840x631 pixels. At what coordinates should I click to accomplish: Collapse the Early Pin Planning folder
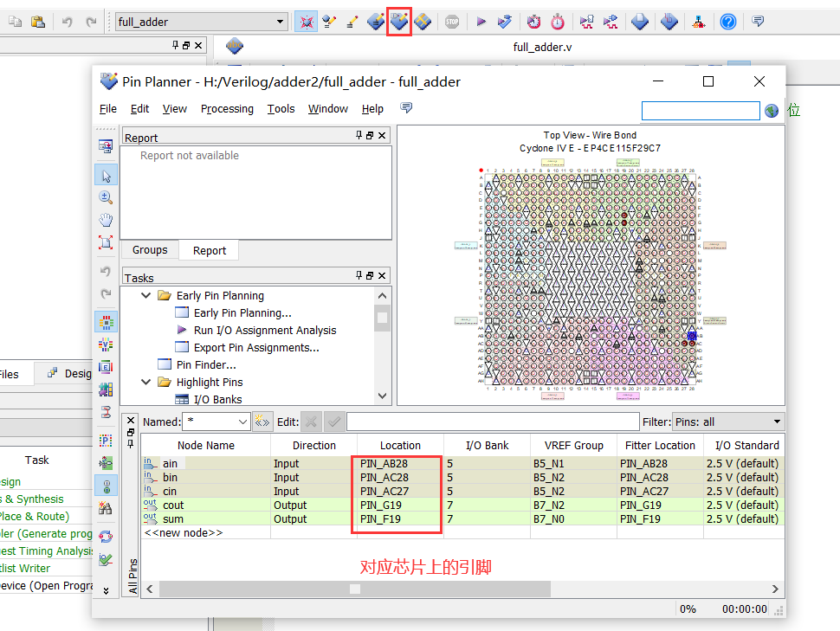click(x=145, y=295)
